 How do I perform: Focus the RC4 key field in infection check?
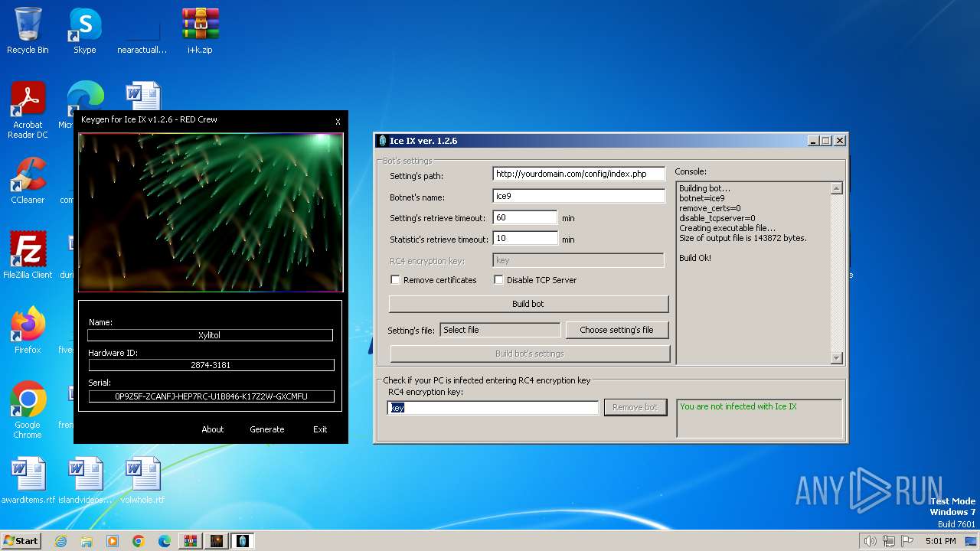[x=493, y=408]
